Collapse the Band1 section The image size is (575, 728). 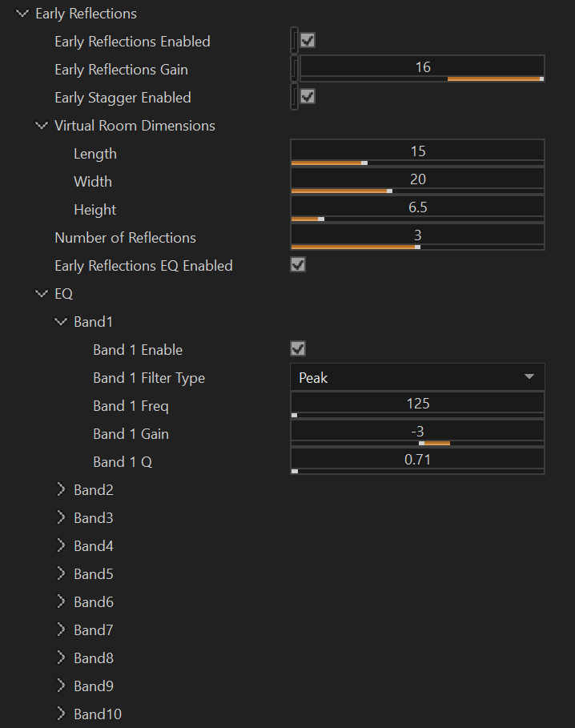62,321
